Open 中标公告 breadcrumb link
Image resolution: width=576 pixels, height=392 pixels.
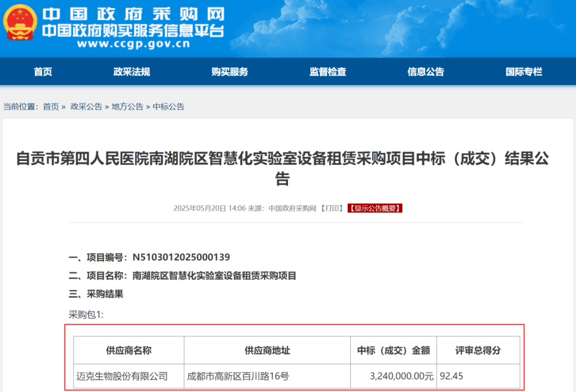click(169, 107)
